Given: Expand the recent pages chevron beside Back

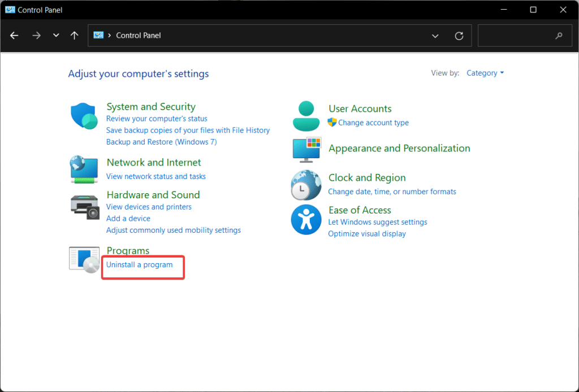Looking at the screenshot, I should click(x=55, y=35).
